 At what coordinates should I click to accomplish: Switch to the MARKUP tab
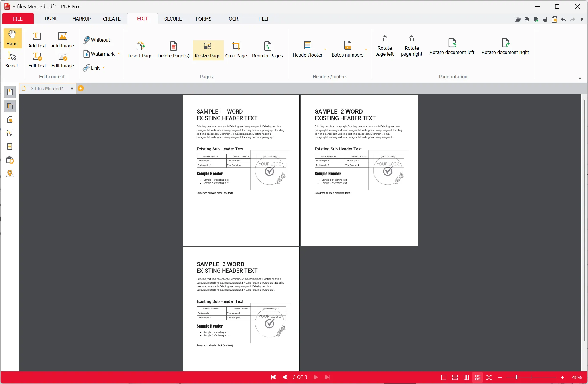pos(81,19)
